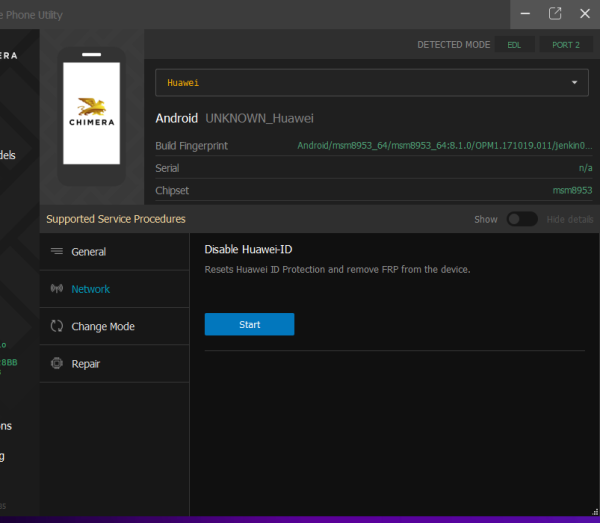Click the Chimera phone preview image
This screenshot has width=600, height=523.
point(91,116)
